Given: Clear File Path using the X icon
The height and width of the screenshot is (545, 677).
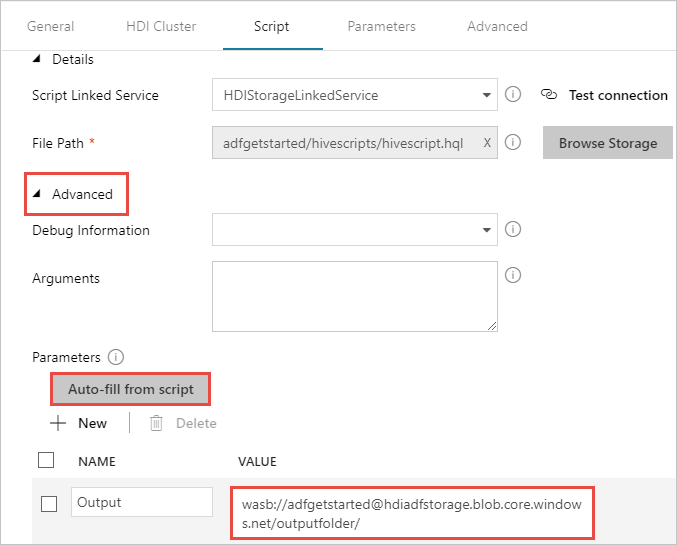Looking at the screenshot, I should coord(487,143).
